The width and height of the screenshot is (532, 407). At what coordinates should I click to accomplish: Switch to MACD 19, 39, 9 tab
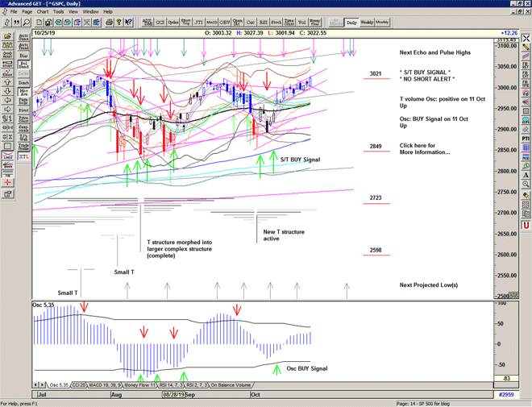pos(105,385)
